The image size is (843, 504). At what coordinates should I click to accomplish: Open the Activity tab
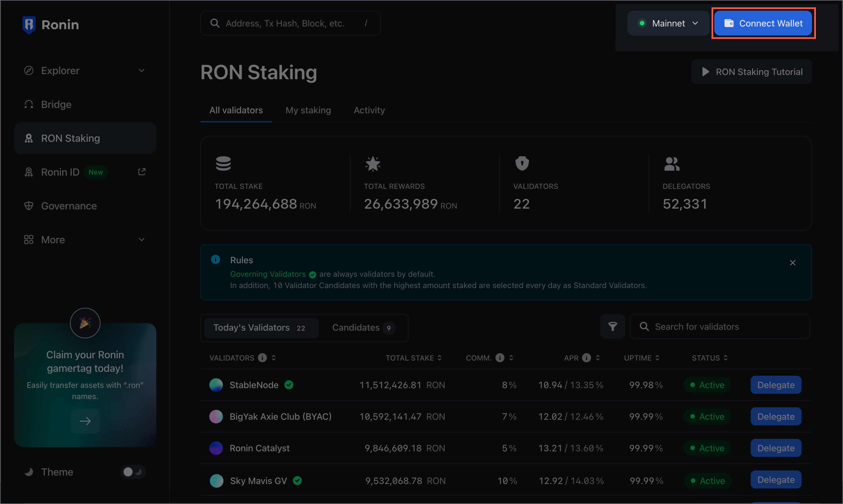click(369, 110)
